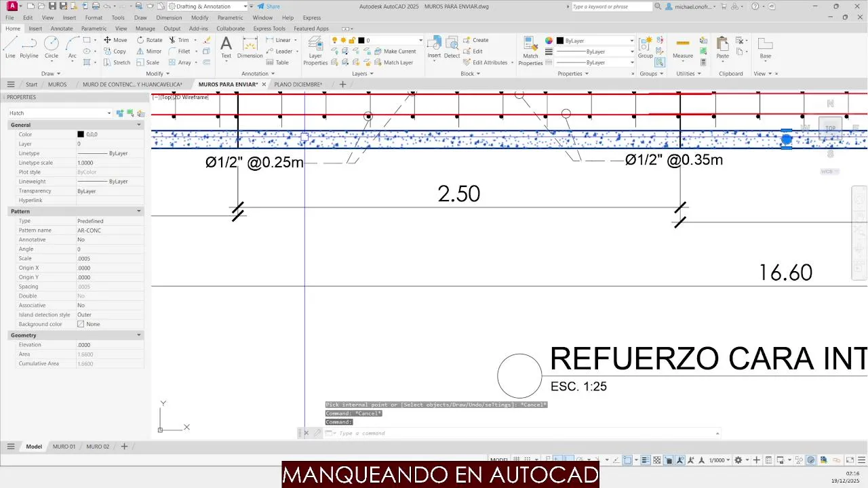
Task: Select the Line tool
Action: tap(10, 47)
